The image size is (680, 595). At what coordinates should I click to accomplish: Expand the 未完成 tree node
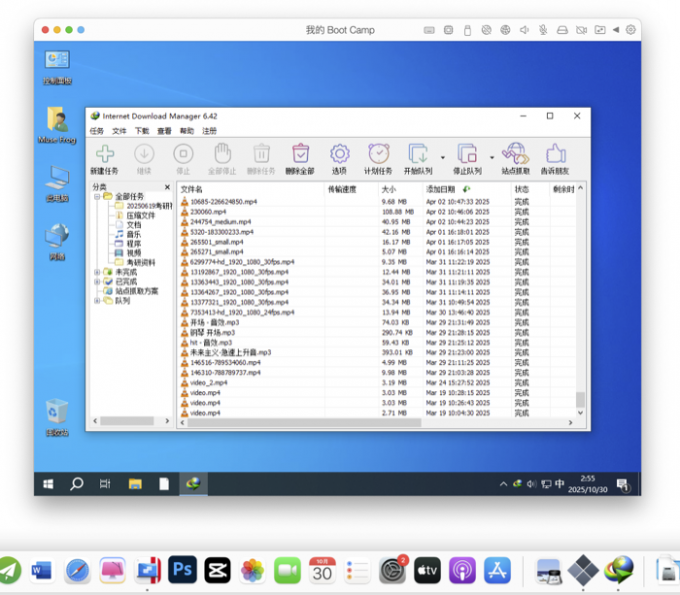tap(97, 271)
